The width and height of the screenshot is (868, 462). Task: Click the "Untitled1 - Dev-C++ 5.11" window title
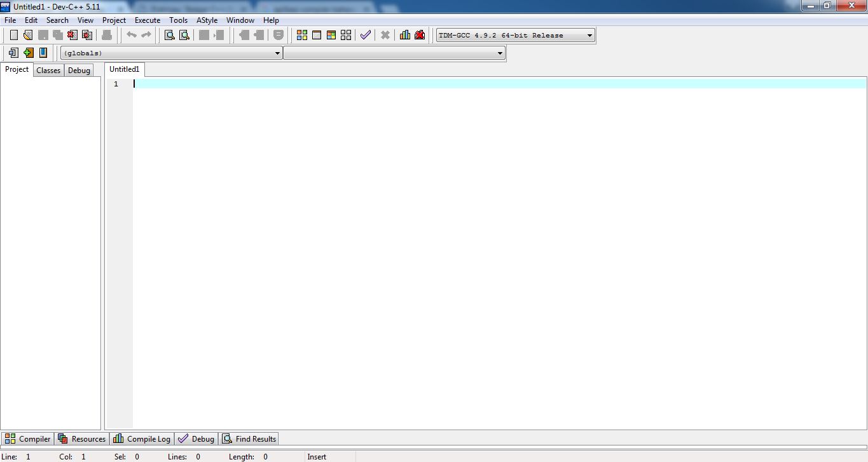[57, 6]
